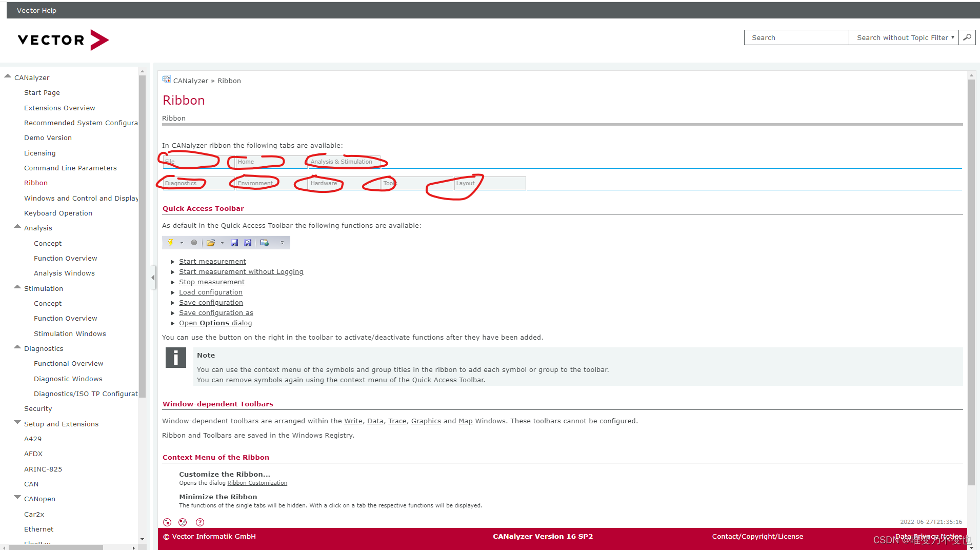Expand the Setup and Extensions node
The height and width of the screenshot is (550, 980).
pyautogui.click(x=17, y=423)
